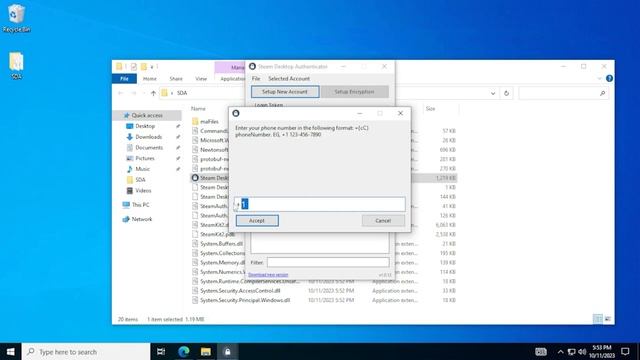This screenshot has height=360, width=640.
Task: Open volume control in system tray
Action: [x=582, y=352]
